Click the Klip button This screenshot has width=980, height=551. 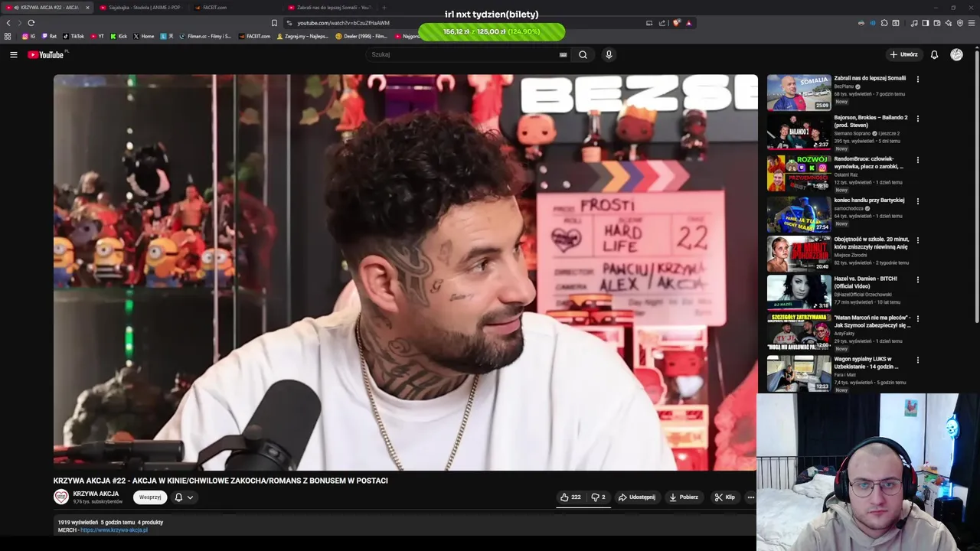tap(724, 497)
